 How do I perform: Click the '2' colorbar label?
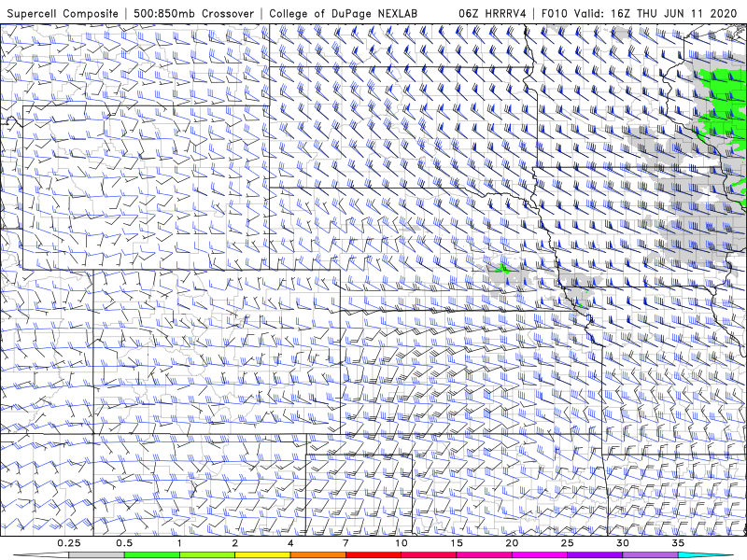[235, 543]
